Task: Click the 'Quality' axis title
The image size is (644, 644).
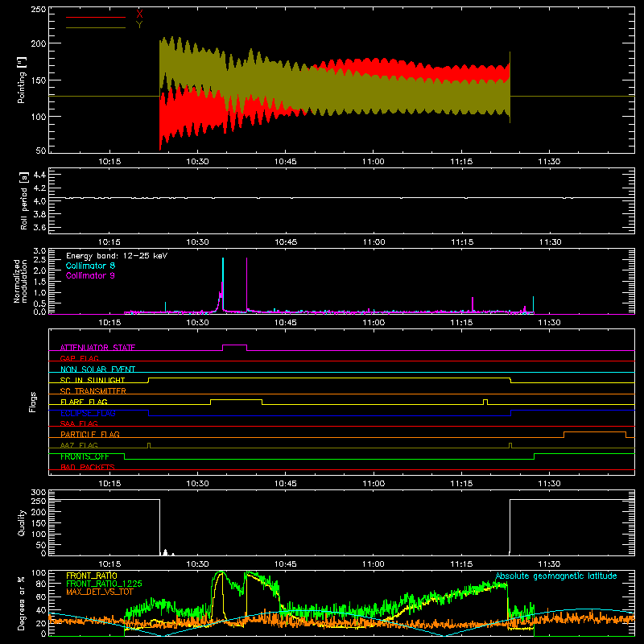Action: click(22, 523)
